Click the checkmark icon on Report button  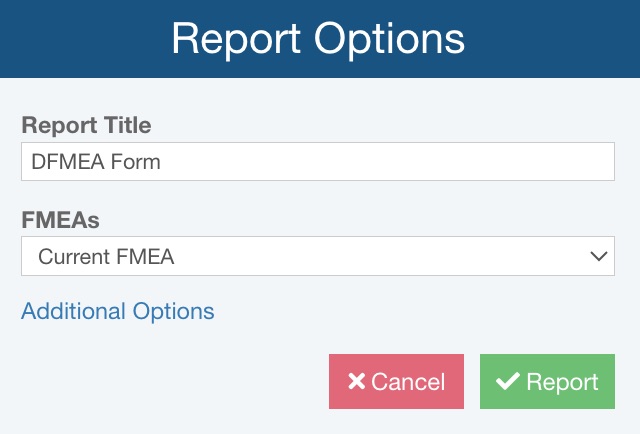[508, 382]
